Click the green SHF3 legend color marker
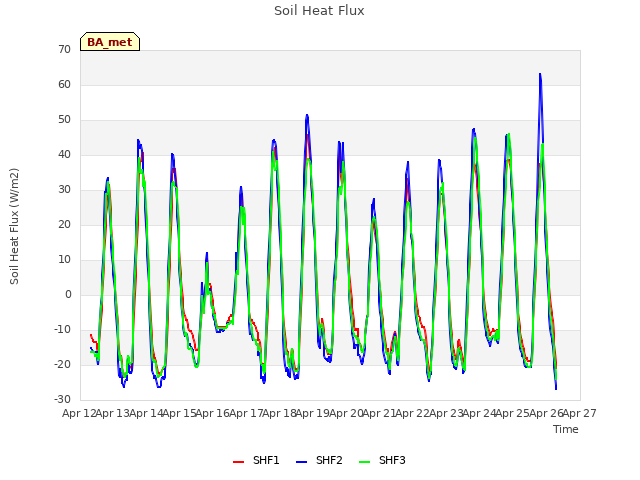Screen dimensions: 640x480 point(364,462)
